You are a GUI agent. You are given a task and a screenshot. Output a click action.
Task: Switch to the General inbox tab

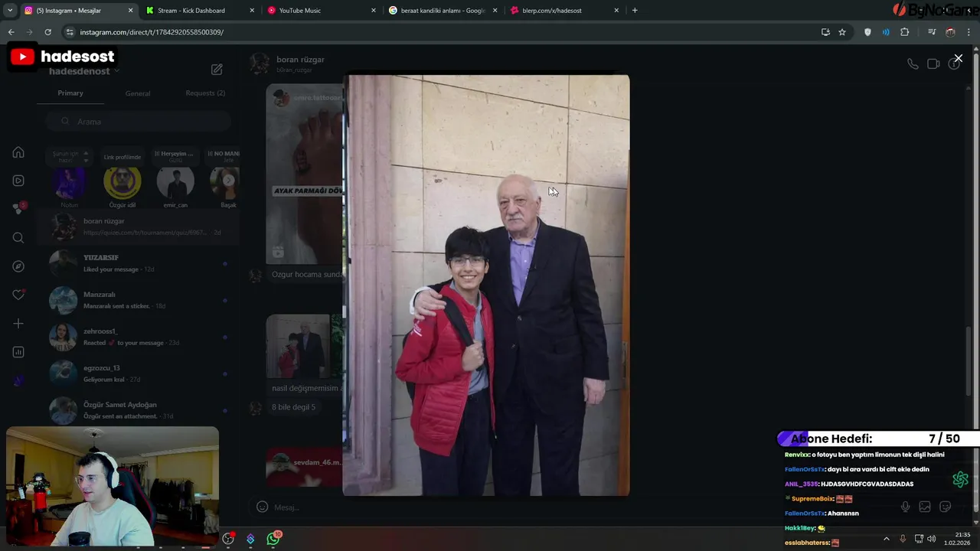(x=138, y=93)
